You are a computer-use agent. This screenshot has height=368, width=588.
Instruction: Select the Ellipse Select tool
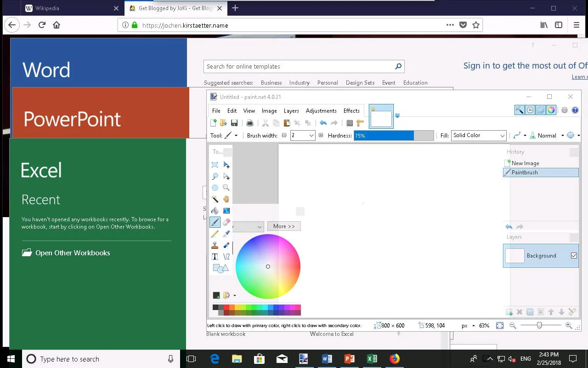(x=215, y=188)
